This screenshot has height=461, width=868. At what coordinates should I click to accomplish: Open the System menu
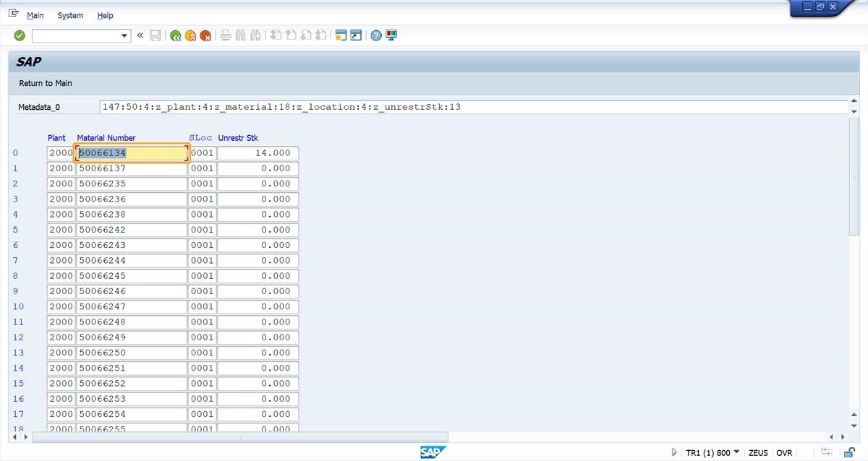pyautogui.click(x=70, y=15)
